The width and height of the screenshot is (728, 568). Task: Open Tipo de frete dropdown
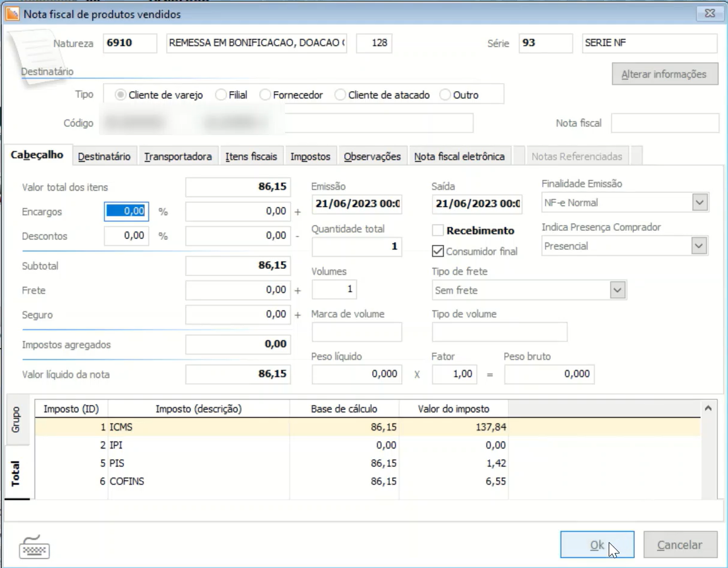pos(617,290)
